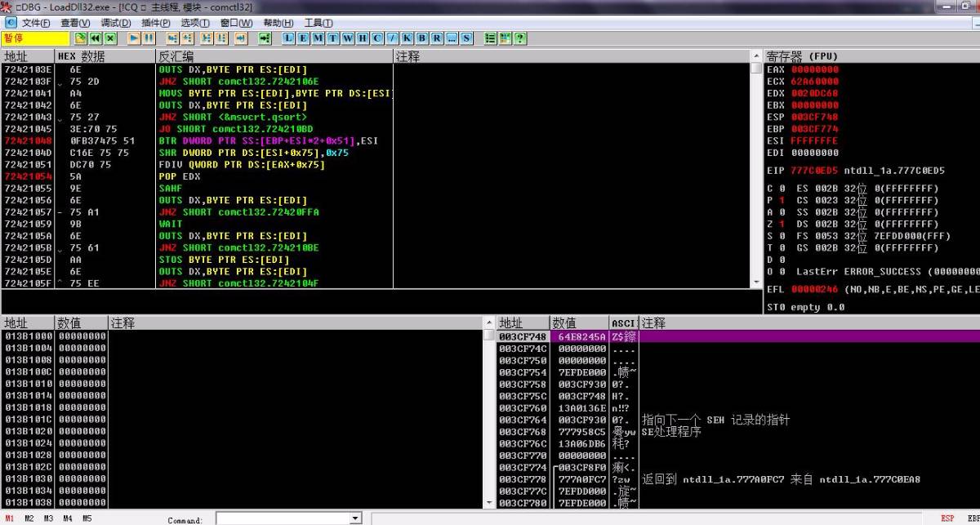Viewport: 980px width, 525px height.
Task: Click the stack pane scroll down arrow
Action: (489, 503)
